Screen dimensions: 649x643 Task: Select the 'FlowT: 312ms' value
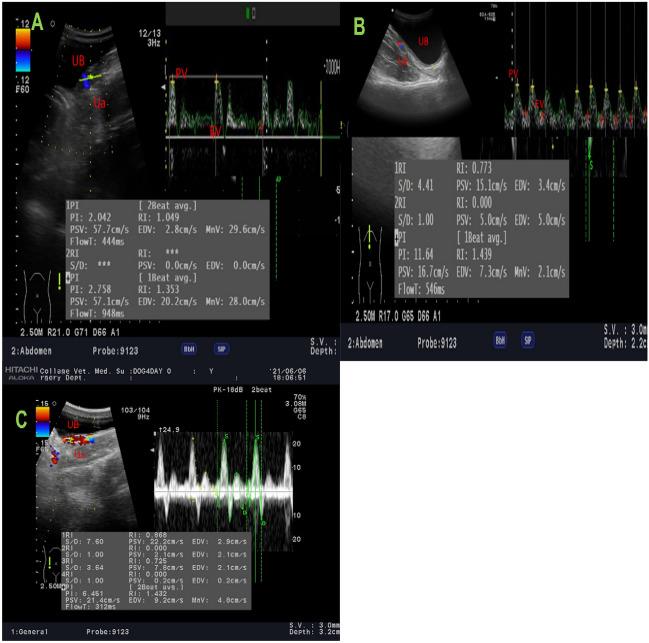pyautogui.click(x=90, y=607)
